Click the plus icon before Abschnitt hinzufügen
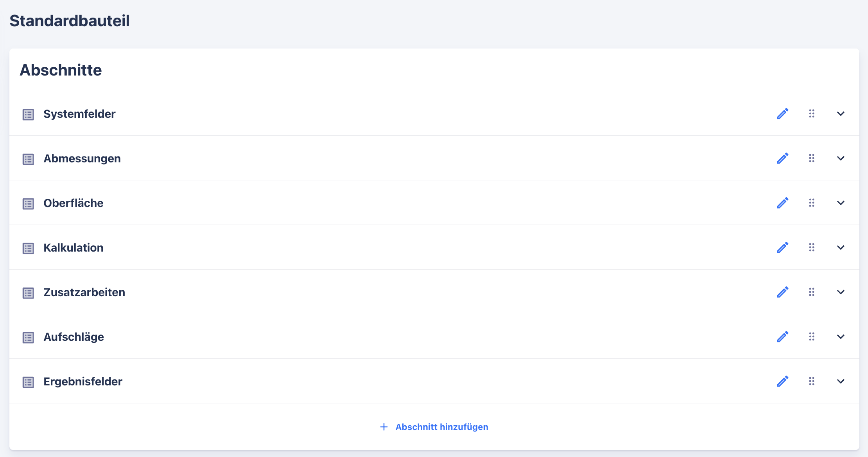Screen dimensions: 868x457 (384, 427)
